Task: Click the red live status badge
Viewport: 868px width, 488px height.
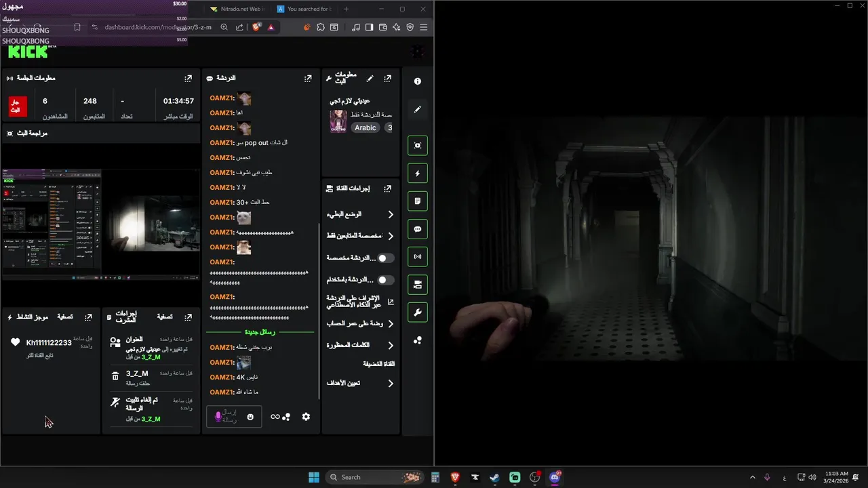Action: pyautogui.click(x=18, y=106)
